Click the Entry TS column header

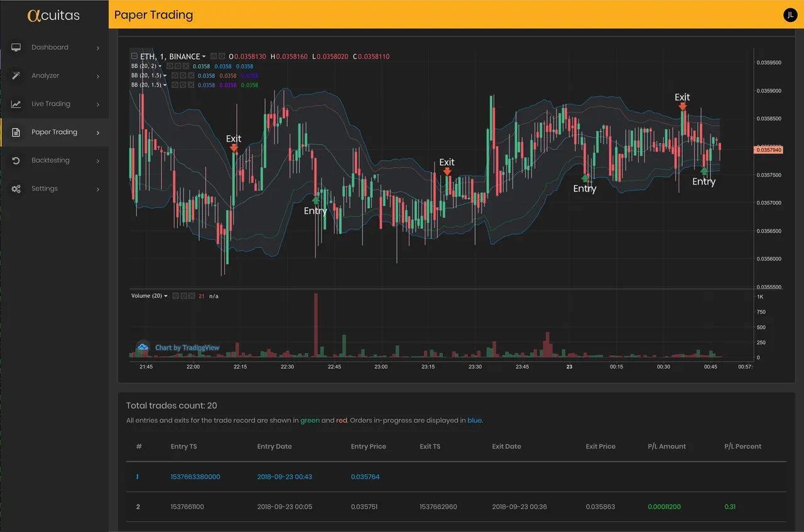tap(183, 447)
